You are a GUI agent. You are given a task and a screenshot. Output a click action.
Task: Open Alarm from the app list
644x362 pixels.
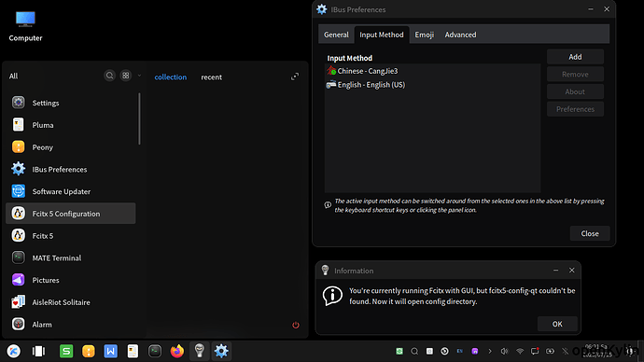(x=71, y=325)
